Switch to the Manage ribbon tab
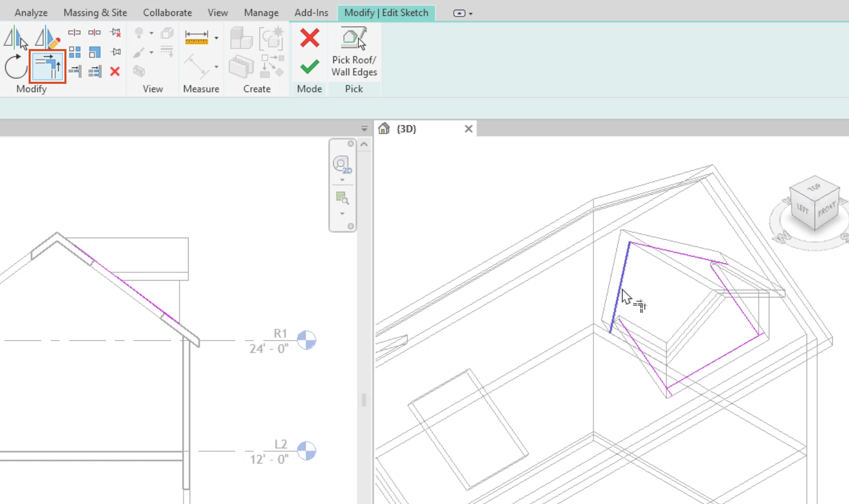849x504 pixels. coord(261,13)
